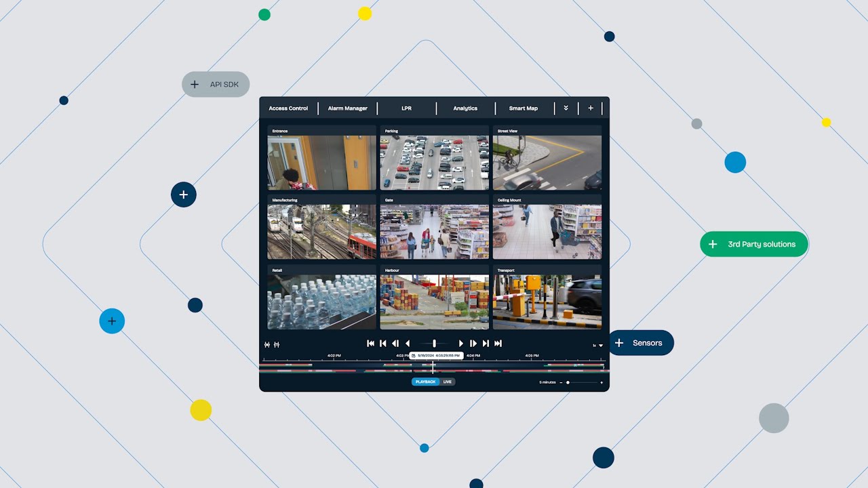This screenshot has height=488, width=868.
Task: Open the Retail camera feed
Action: (321, 298)
